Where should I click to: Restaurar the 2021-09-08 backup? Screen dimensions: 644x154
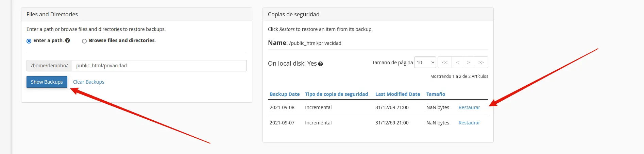click(x=469, y=107)
